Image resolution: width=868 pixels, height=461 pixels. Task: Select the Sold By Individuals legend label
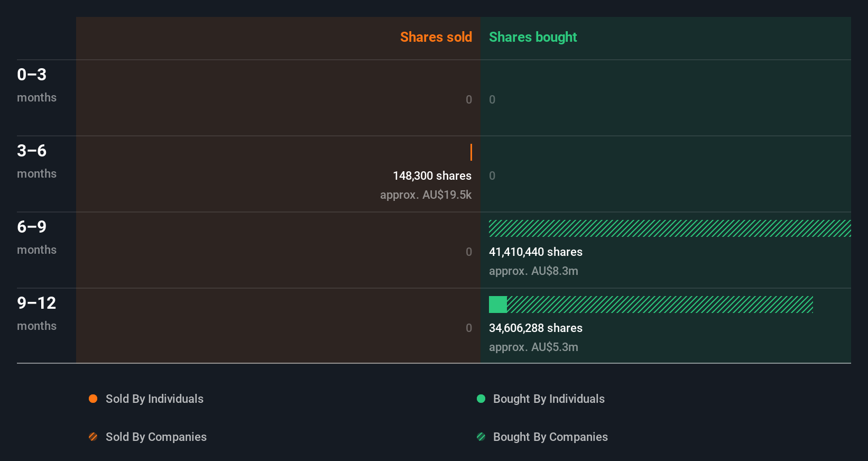coord(154,399)
